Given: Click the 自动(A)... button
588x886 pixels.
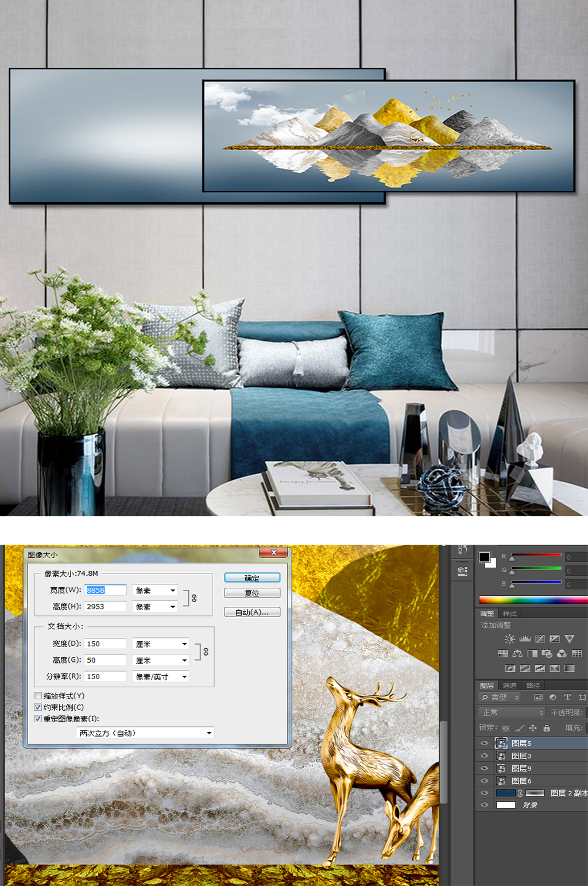Looking at the screenshot, I should coord(252,613).
